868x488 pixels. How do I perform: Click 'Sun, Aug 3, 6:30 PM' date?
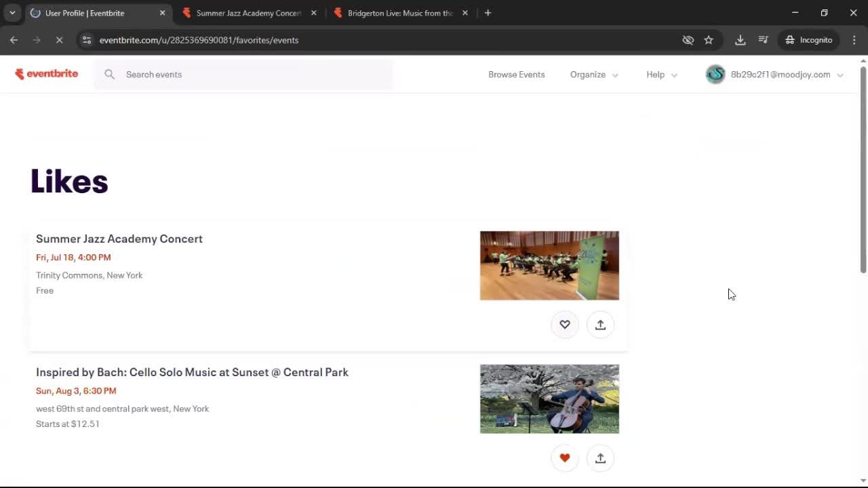(76, 390)
